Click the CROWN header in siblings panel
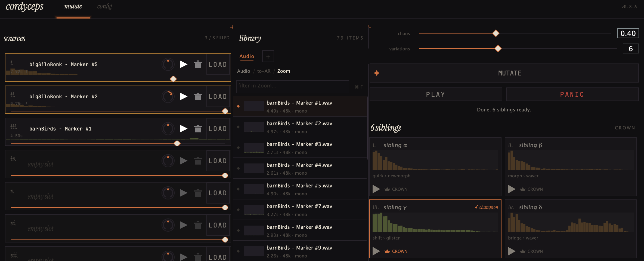Screen dimensions: 644x261 pyautogui.click(x=625, y=128)
